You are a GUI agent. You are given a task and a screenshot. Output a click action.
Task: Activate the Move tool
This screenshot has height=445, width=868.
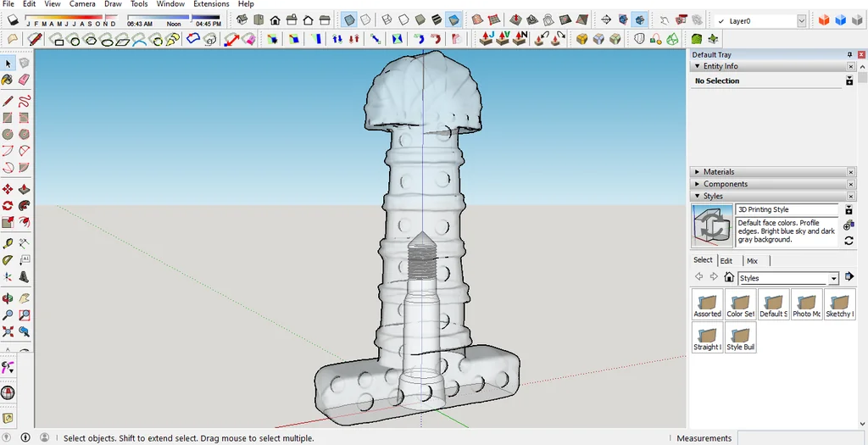click(8, 189)
